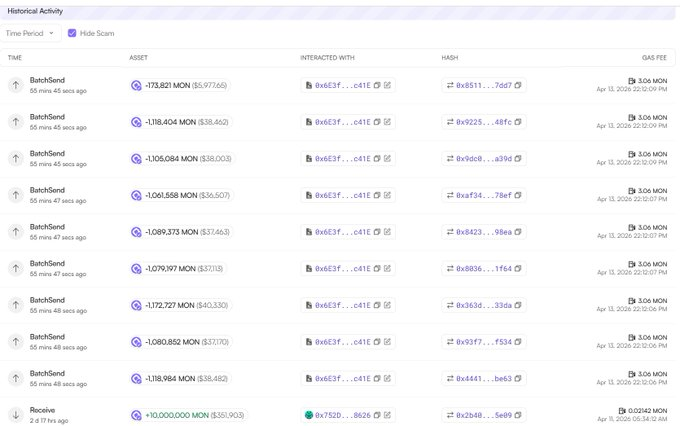This screenshot has width=680, height=426.
Task: Copy hash 0xaf34...78ef
Action: click(518, 195)
